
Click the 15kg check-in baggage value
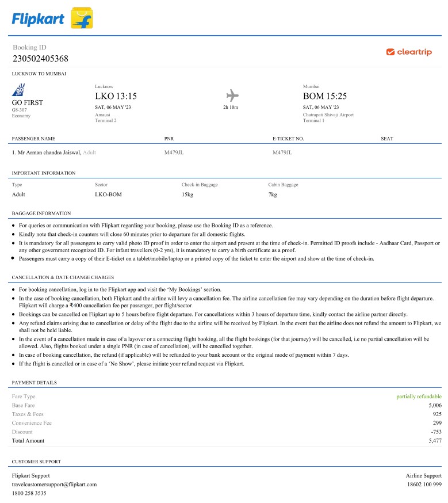pyautogui.click(x=188, y=195)
